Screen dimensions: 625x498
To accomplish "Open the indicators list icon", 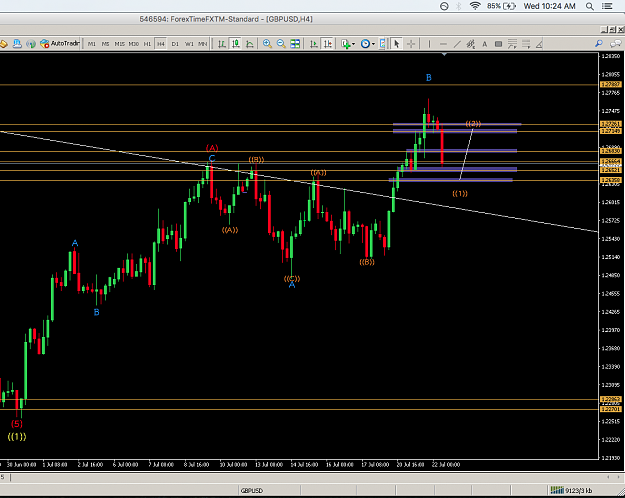I will pos(346,44).
